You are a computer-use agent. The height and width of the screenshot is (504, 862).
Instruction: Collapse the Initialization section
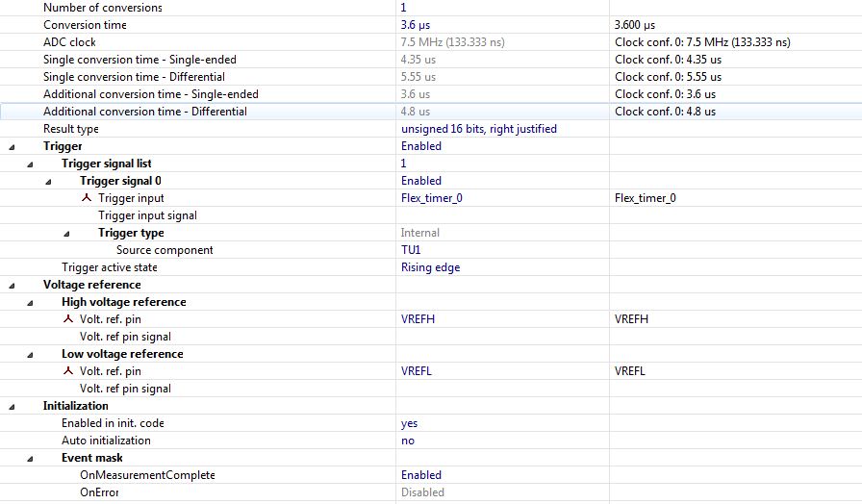click(x=12, y=406)
